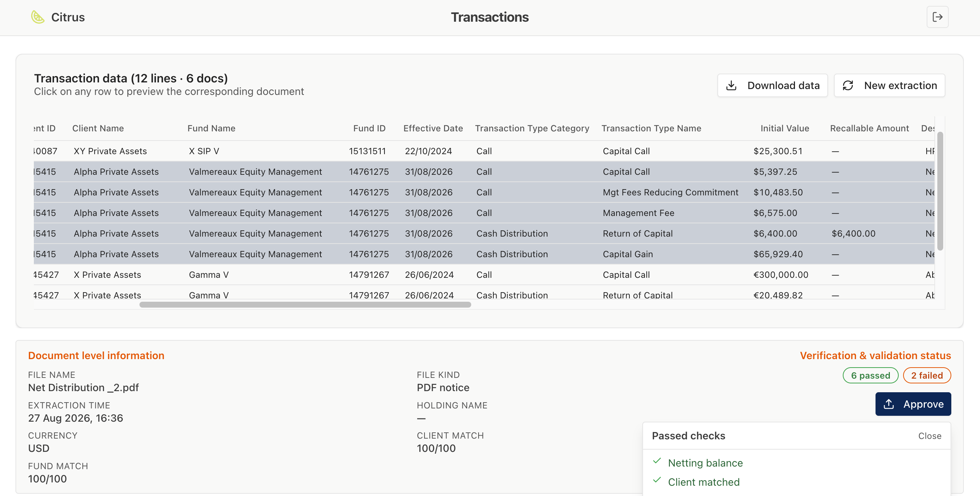Click the horizontal table scrollbar

click(305, 305)
